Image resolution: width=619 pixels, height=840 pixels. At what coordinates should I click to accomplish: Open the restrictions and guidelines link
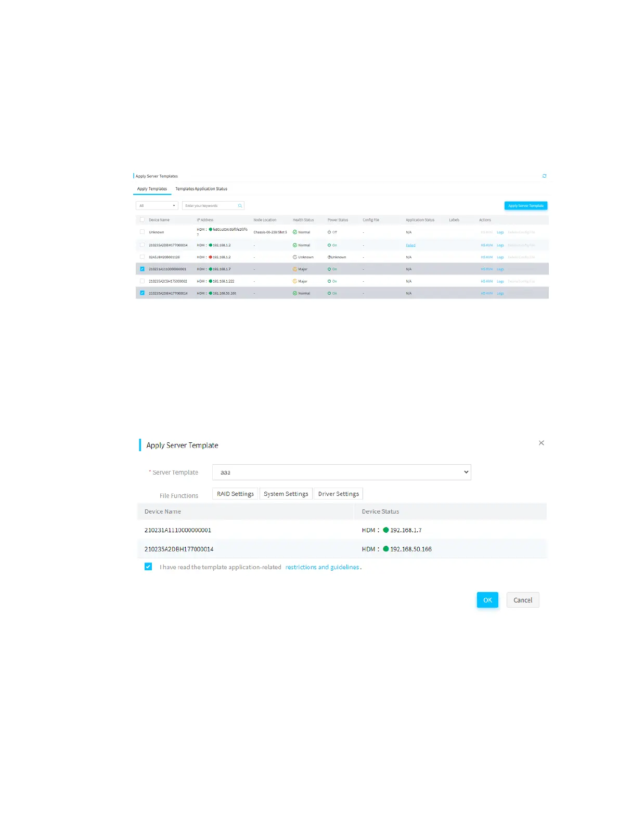(x=322, y=567)
